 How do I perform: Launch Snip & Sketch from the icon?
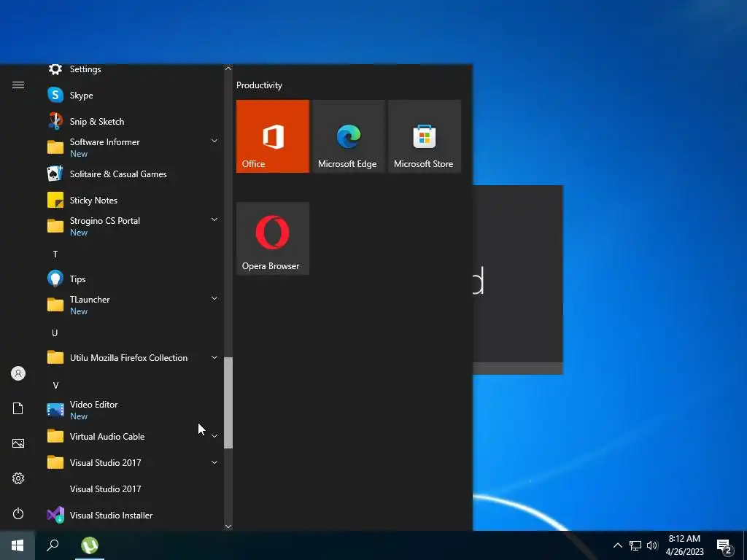(x=55, y=121)
